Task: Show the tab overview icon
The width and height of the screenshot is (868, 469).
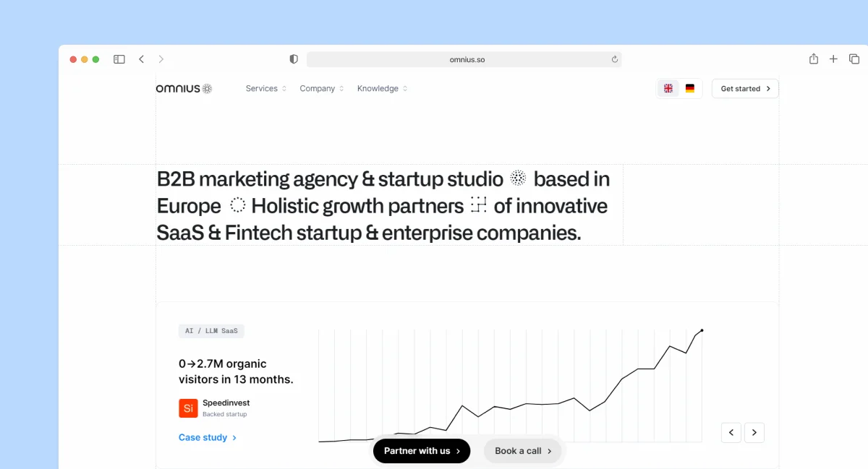Action: pyautogui.click(x=854, y=59)
